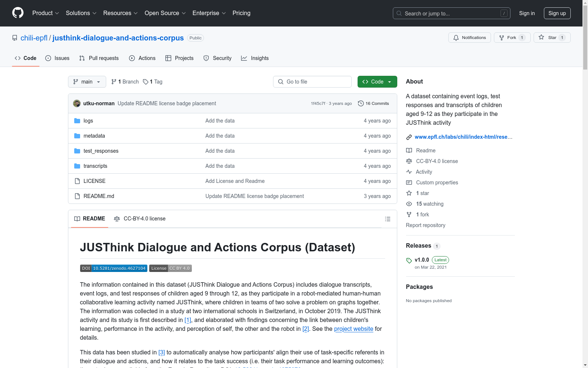588x368 pixels.
Task: Open the Add License and Readme commit
Action: (235, 181)
